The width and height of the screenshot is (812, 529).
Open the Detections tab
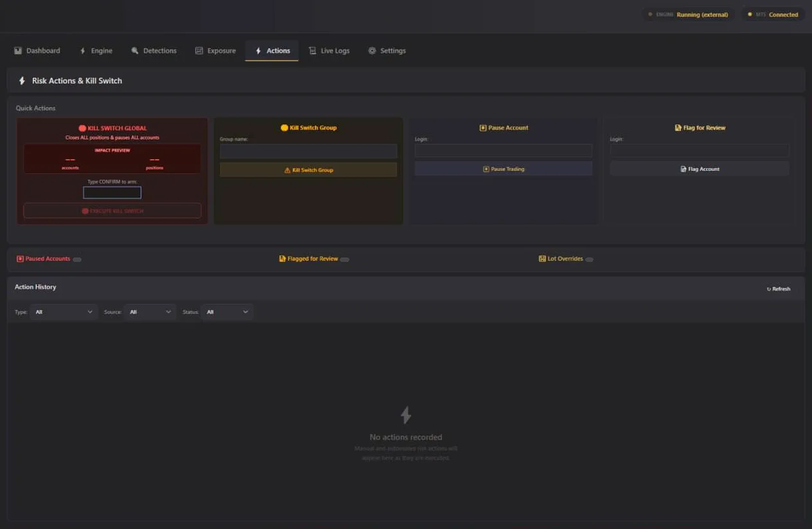click(x=154, y=51)
